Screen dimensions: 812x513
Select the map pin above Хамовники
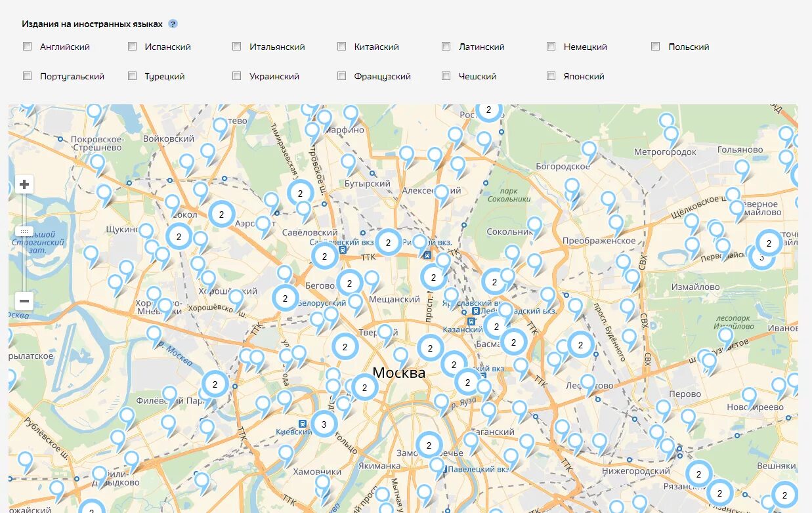286,455
